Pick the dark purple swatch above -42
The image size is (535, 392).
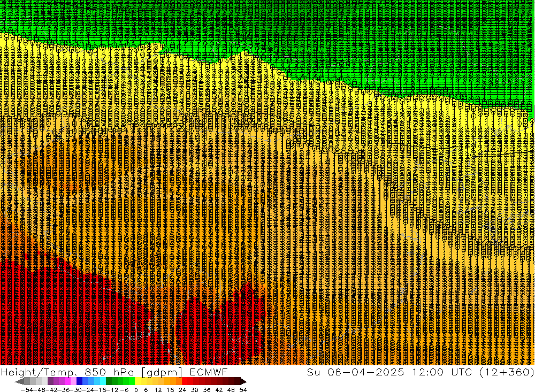click(x=50, y=381)
